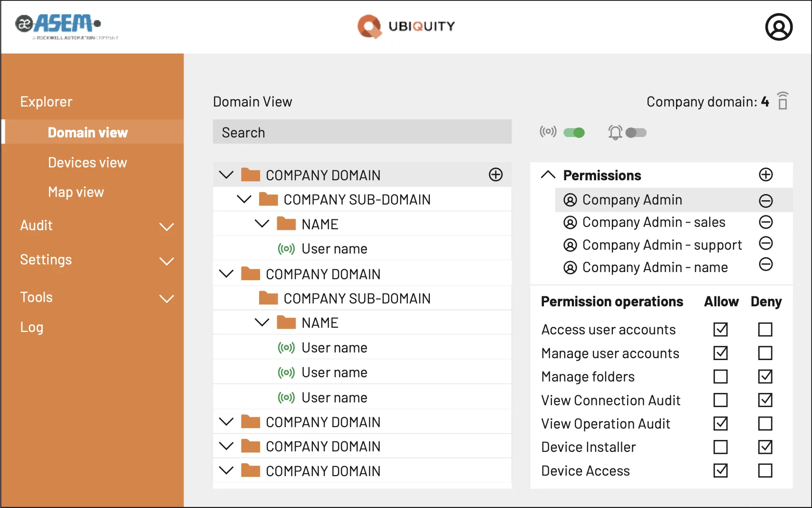Click the add icon on the first Company Domain row

tap(495, 175)
